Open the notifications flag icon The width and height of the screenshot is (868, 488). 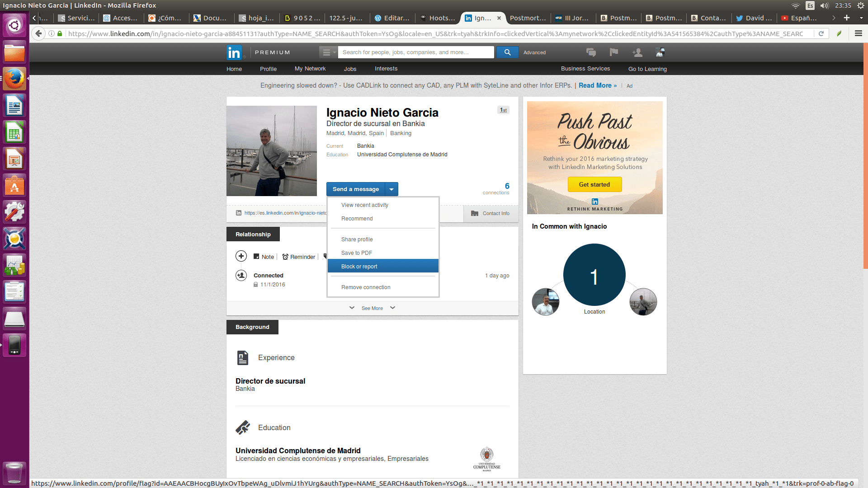(613, 52)
